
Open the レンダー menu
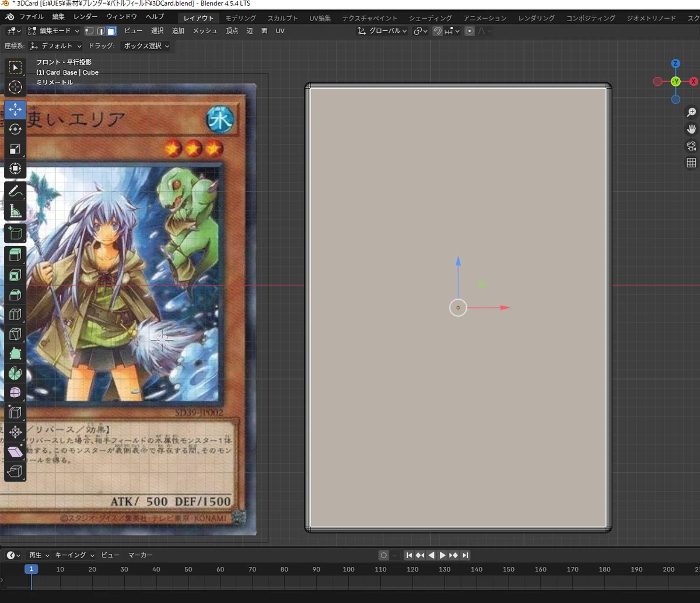click(86, 17)
